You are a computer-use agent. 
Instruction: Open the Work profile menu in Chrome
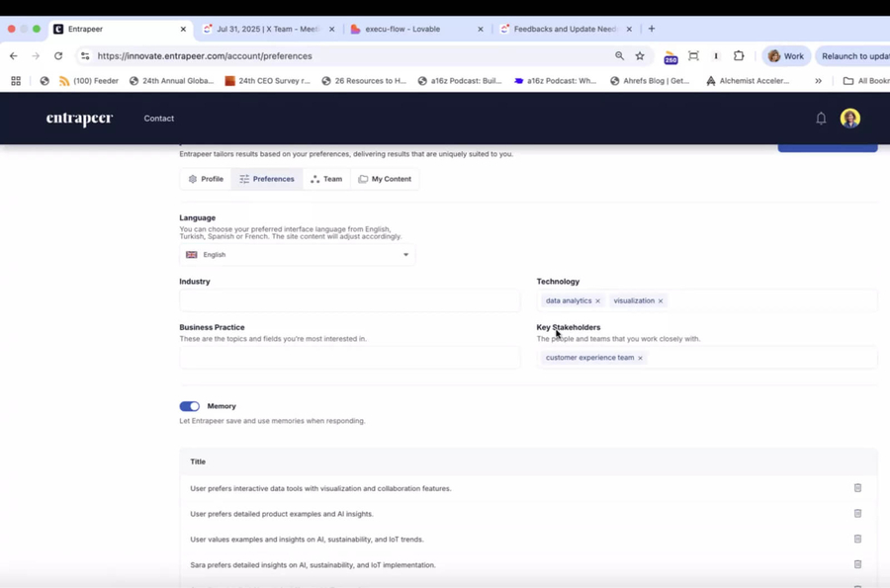[x=787, y=56]
